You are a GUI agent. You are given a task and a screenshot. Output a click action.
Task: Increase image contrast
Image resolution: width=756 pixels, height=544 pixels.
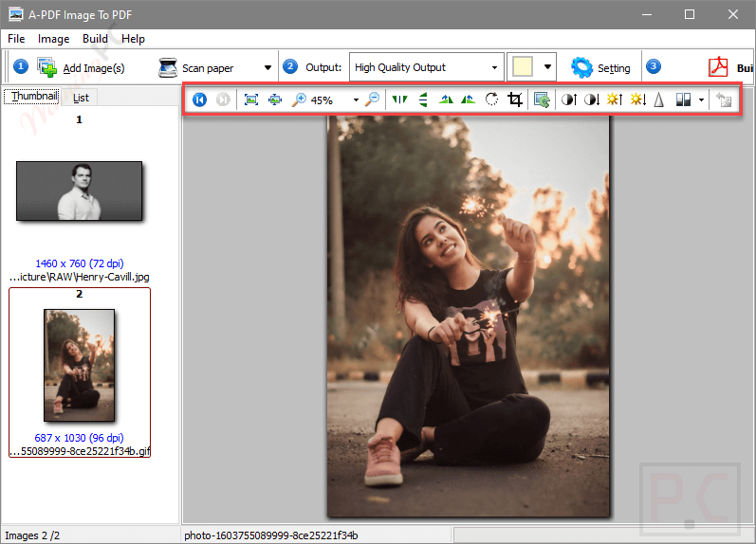[569, 100]
